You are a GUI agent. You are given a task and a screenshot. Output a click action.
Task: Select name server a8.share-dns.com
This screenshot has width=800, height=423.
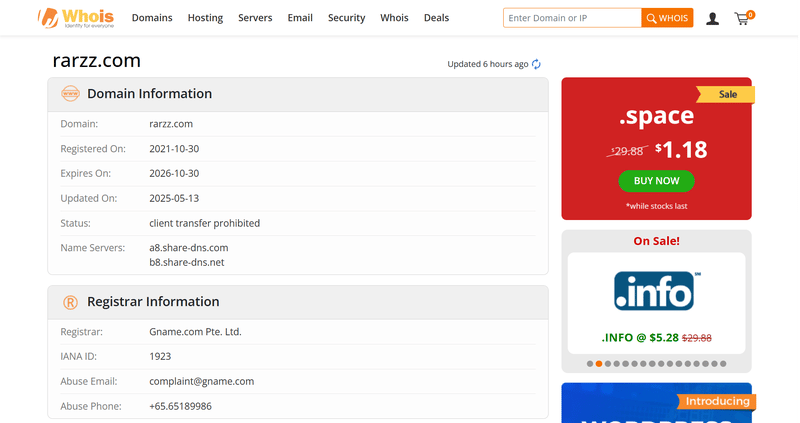coord(189,248)
